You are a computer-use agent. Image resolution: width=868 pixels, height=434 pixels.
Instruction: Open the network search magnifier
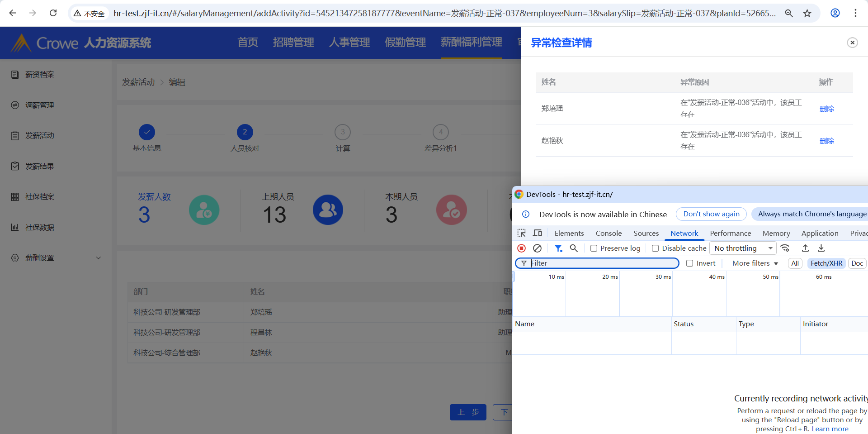574,248
